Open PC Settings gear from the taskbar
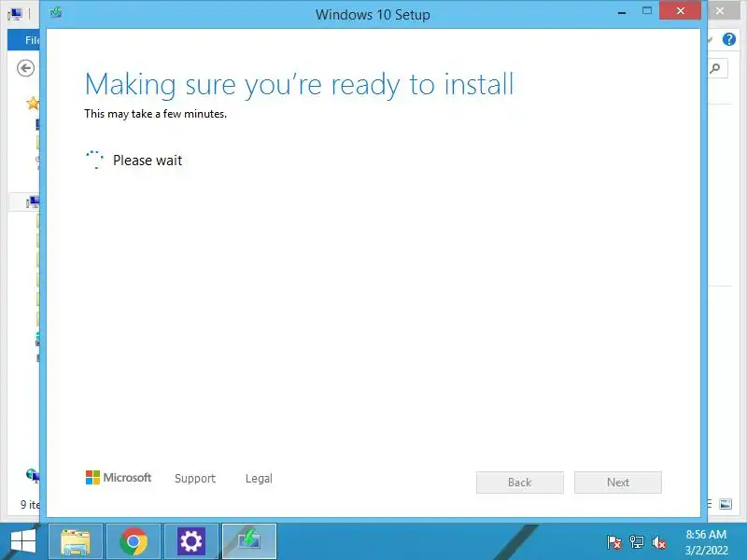 click(x=191, y=542)
